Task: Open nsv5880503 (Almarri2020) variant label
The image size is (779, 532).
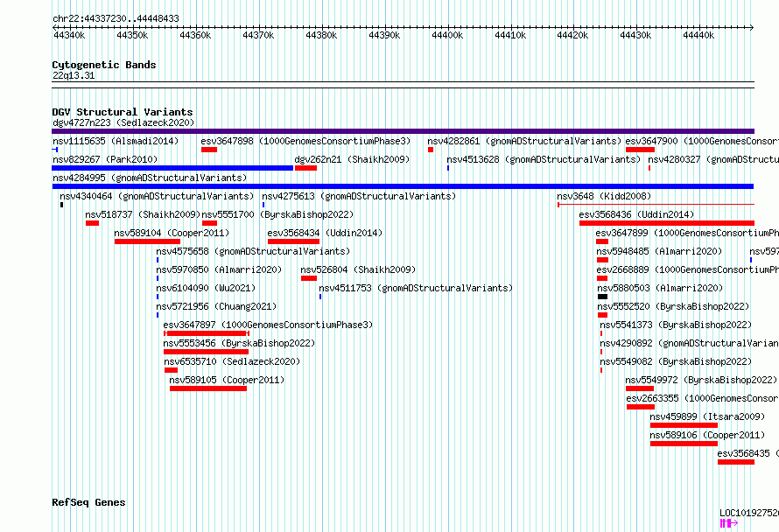Action: [x=660, y=288]
